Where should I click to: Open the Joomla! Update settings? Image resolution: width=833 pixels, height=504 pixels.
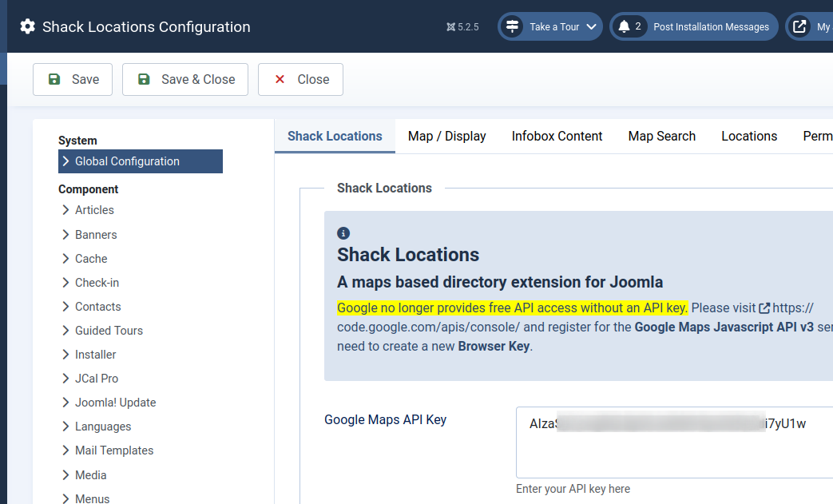(x=115, y=403)
